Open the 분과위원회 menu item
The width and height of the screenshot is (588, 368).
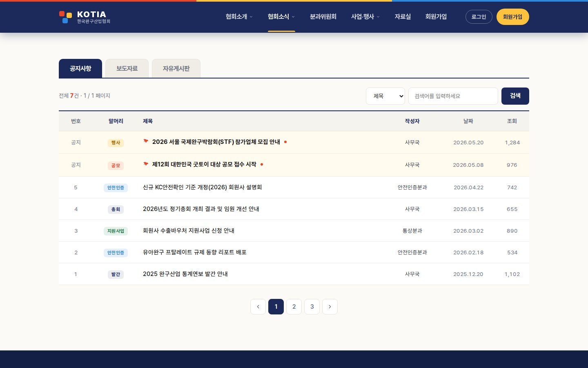(323, 17)
